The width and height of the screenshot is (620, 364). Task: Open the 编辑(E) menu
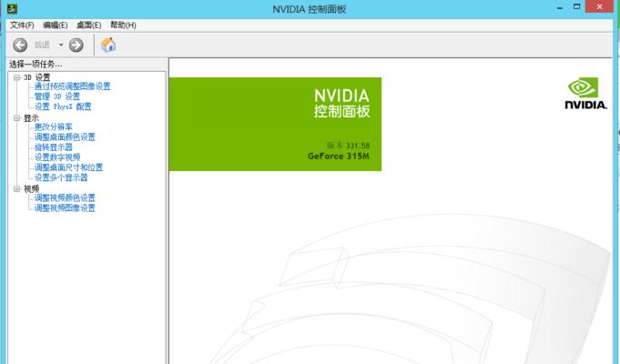[55, 25]
